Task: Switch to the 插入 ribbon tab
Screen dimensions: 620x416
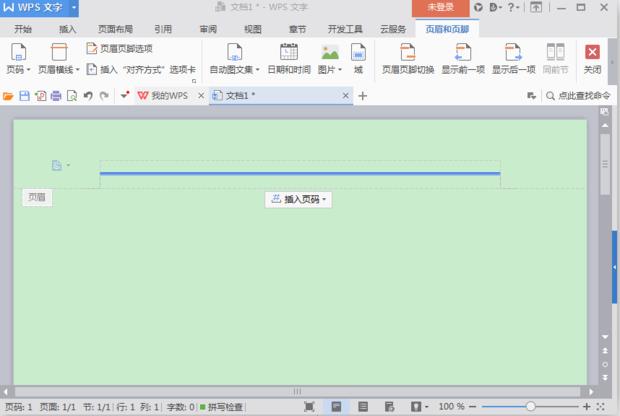Action: [67, 29]
